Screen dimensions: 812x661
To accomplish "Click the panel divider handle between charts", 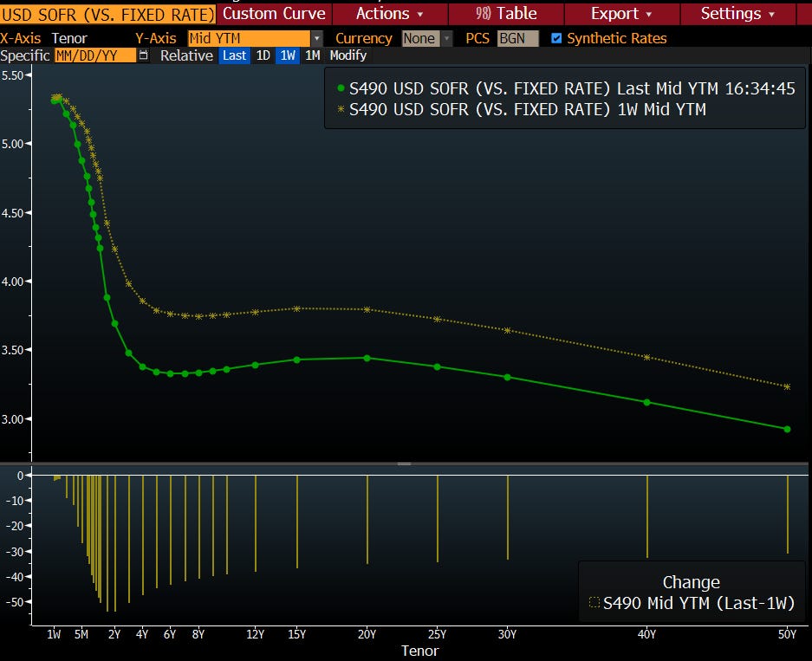I will tap(405, 463).
